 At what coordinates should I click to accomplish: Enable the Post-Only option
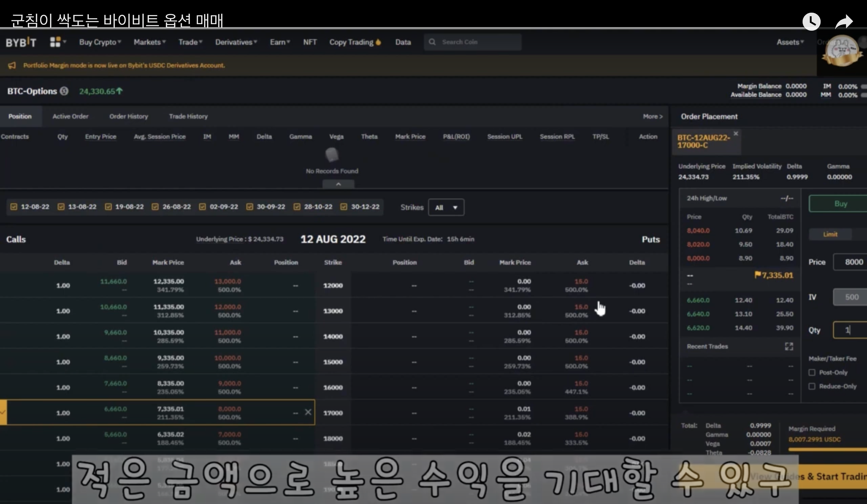pyautogui.click(x=812, y=373)
